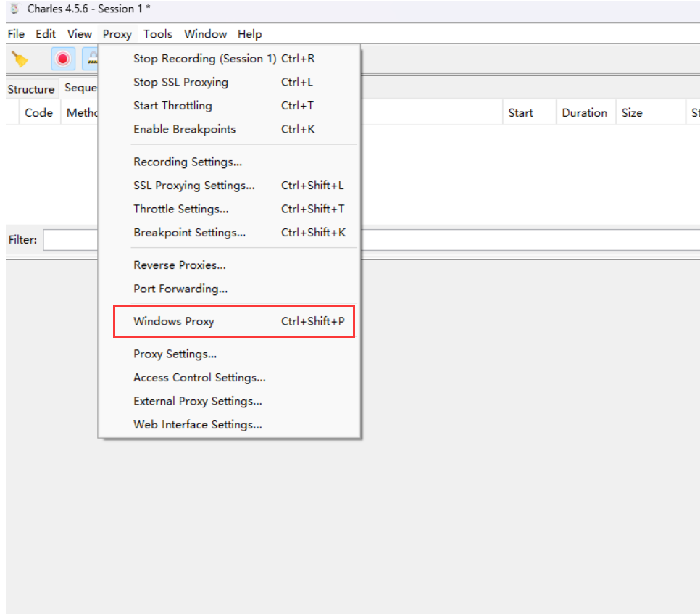Choose Reverse Proxies...
Image resolution: width=700 pixels, height=614 pixels.
pos(229,265)
